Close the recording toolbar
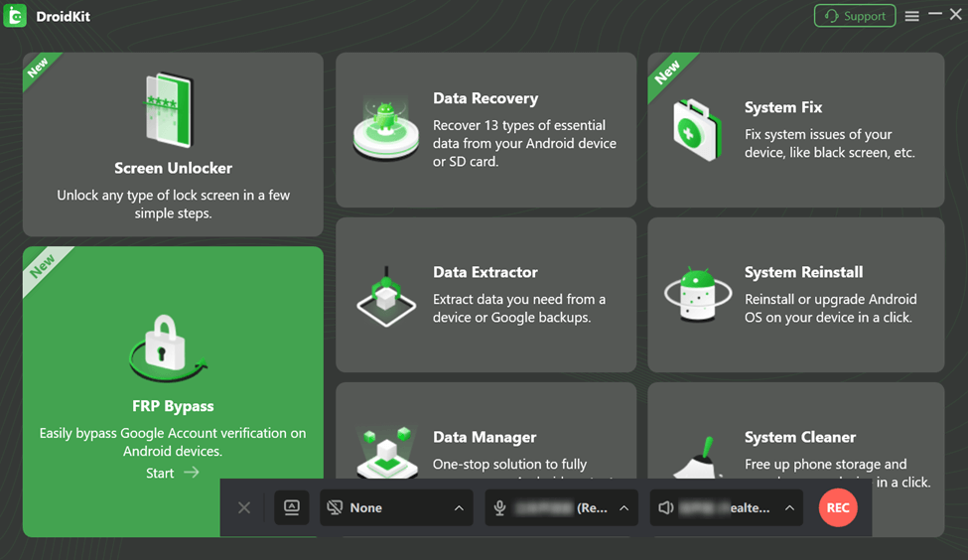Viewport: 968px width, 560px height. click(244, 507)
